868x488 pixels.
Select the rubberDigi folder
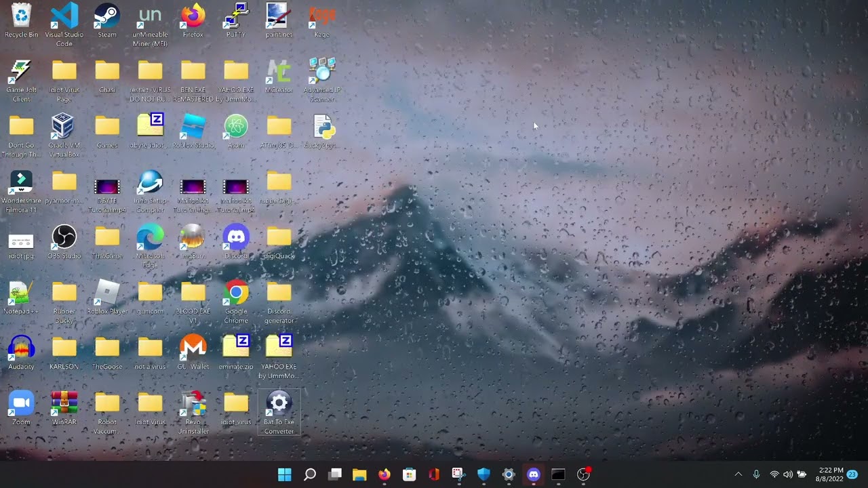[x=279, y=188]
